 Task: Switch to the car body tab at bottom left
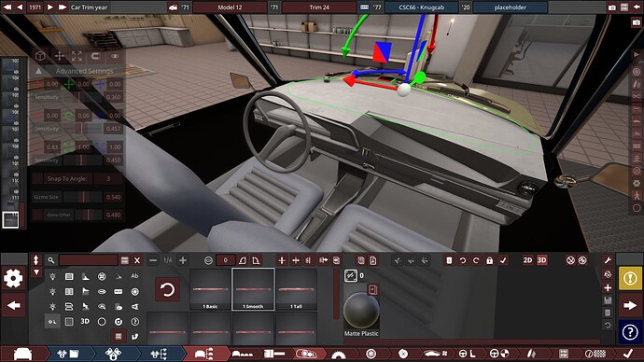(22, 354)
